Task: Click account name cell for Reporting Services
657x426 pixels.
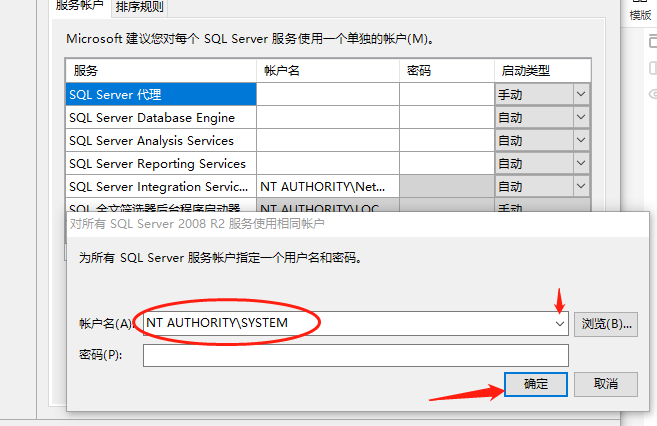Action: [328, 163]
